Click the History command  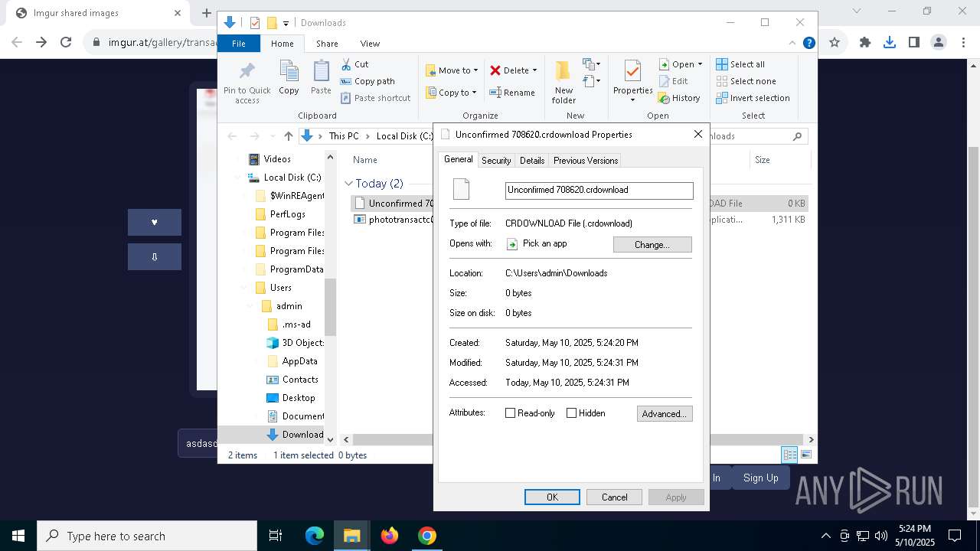(x=679, y=98)
